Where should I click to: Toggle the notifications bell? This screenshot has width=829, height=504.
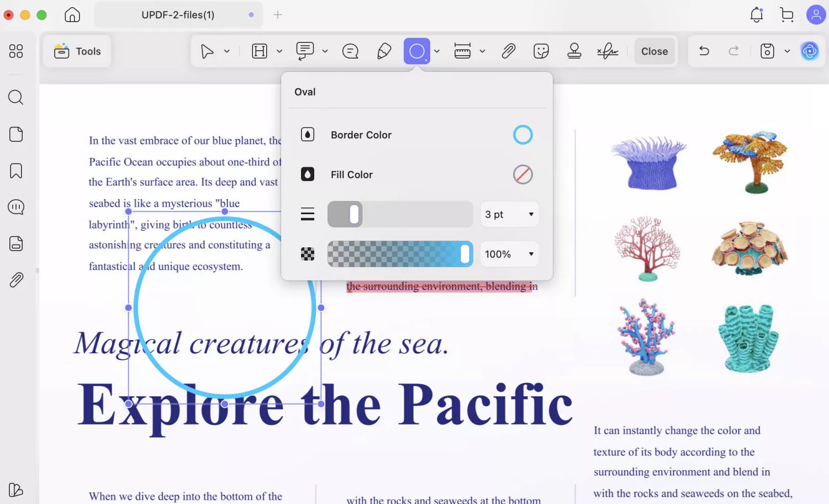pos(756,15)
